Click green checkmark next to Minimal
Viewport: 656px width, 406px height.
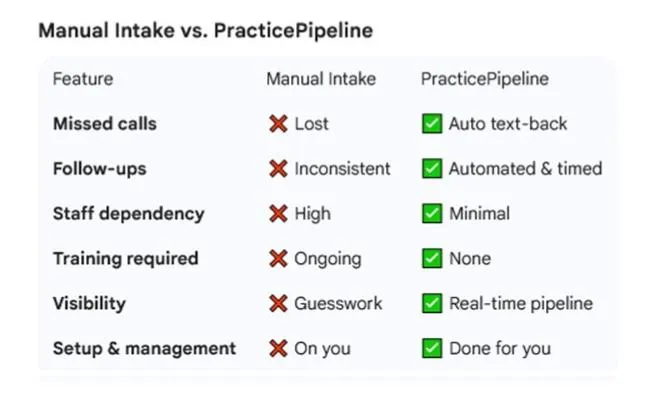coord(432,213)
